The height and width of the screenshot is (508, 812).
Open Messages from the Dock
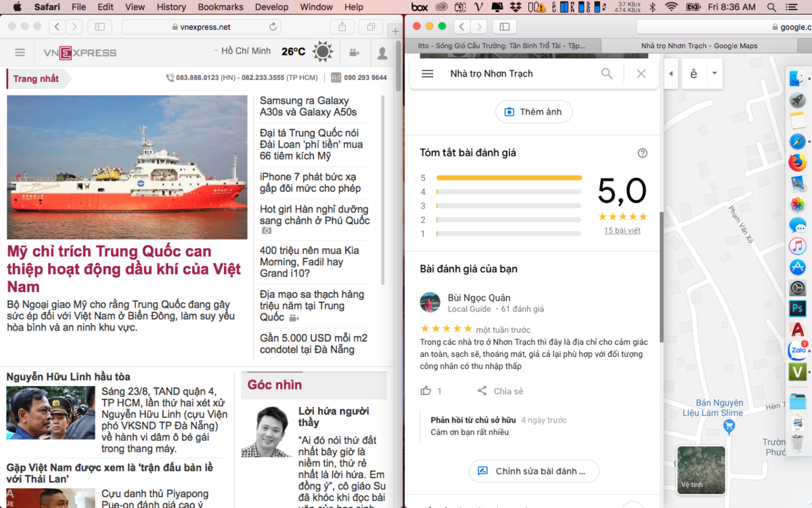(x=797, y=226)
